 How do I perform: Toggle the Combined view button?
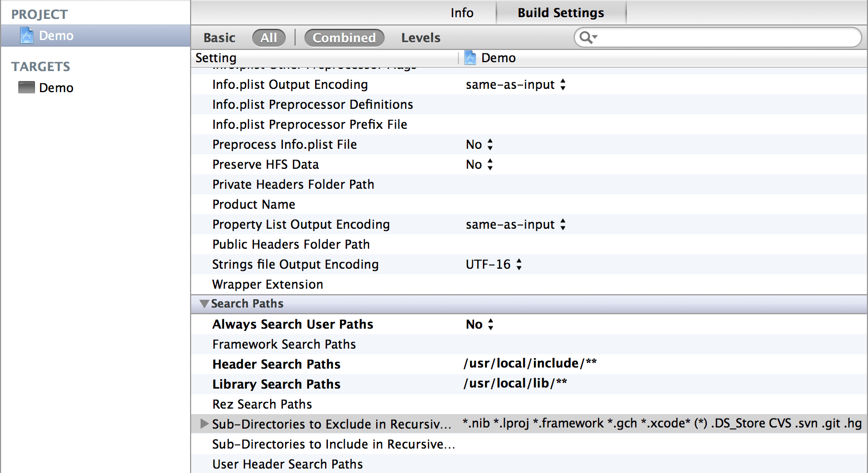click(344, 38)
